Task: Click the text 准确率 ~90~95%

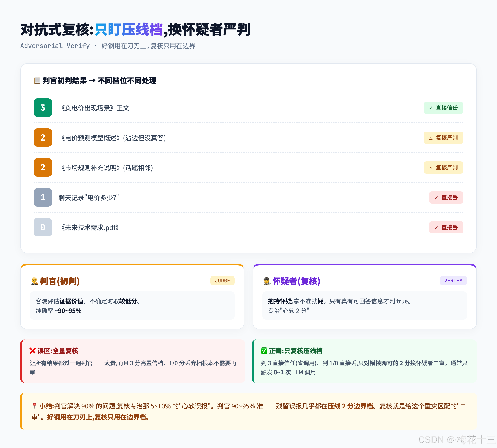Action: (58, 311)
